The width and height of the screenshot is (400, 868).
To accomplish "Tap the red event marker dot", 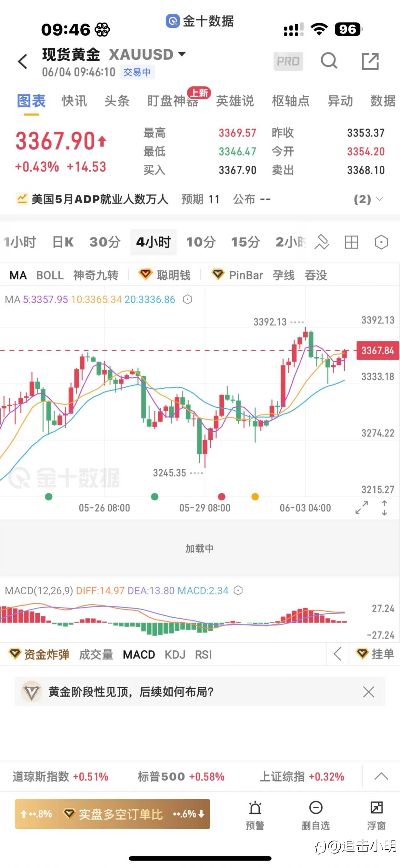I will tap(222, 496).
